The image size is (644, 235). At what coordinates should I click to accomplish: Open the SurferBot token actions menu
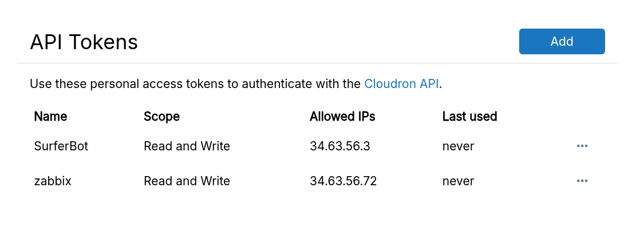[x=582, y=146]
